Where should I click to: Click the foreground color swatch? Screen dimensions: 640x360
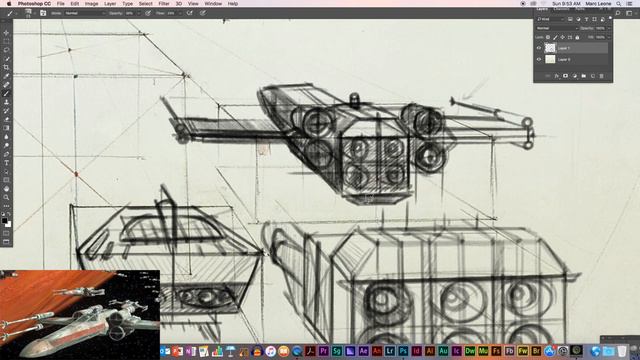[4, 221]
